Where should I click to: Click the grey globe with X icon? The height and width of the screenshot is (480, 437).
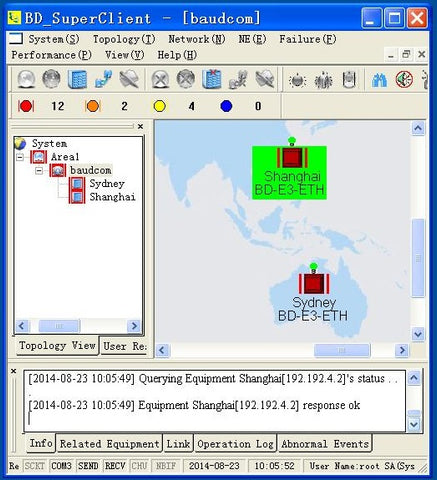[x=160, y=79]
